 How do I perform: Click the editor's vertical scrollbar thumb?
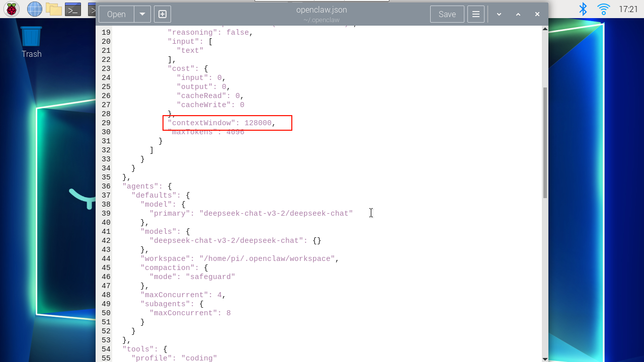point(545,143)
